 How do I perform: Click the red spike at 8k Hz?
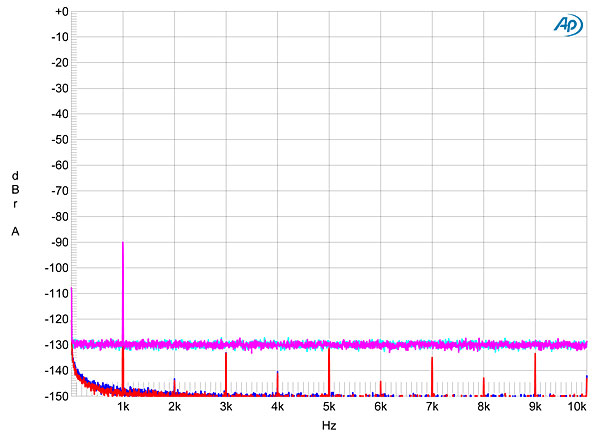484,386
